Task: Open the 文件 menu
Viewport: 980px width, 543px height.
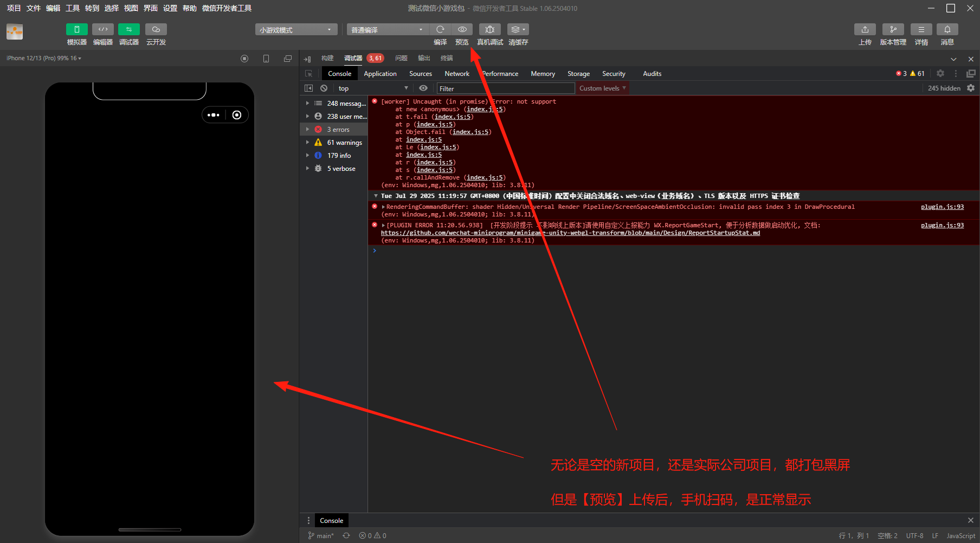Action: [34, 8]
